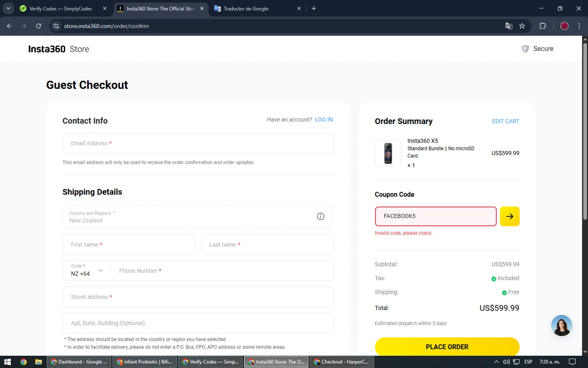This screenshot has height=368, width=588.
Task: Click the Phone Number field
Action: [223, 271]
